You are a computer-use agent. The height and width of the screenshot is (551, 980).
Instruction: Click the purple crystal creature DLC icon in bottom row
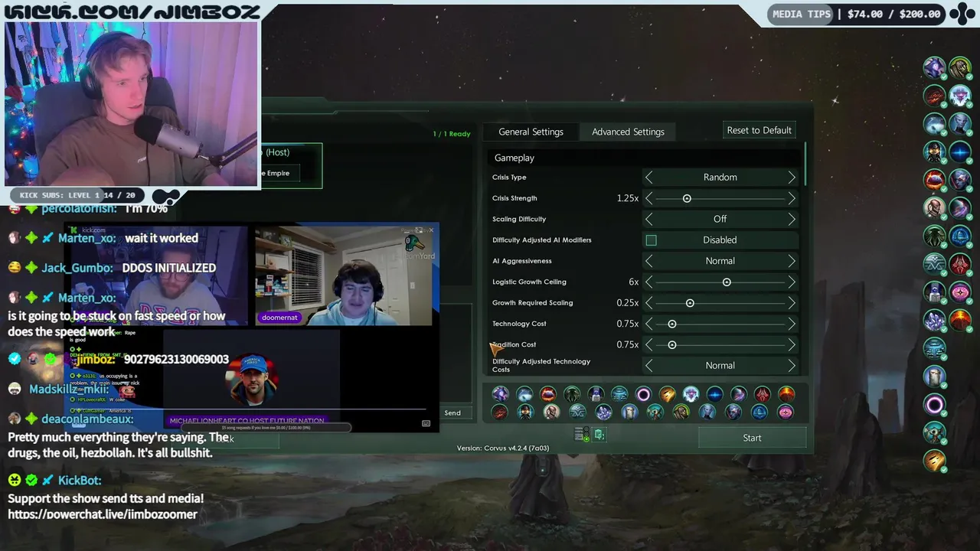[500, 394]
